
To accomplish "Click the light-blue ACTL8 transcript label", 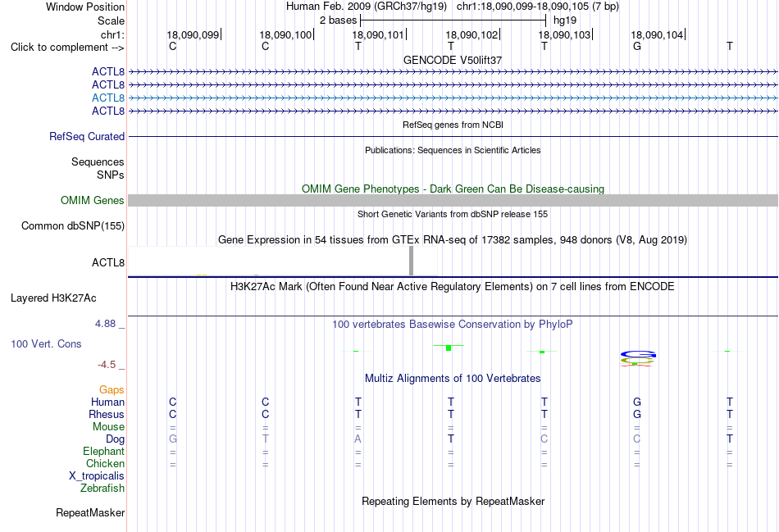I will (107, 98).
